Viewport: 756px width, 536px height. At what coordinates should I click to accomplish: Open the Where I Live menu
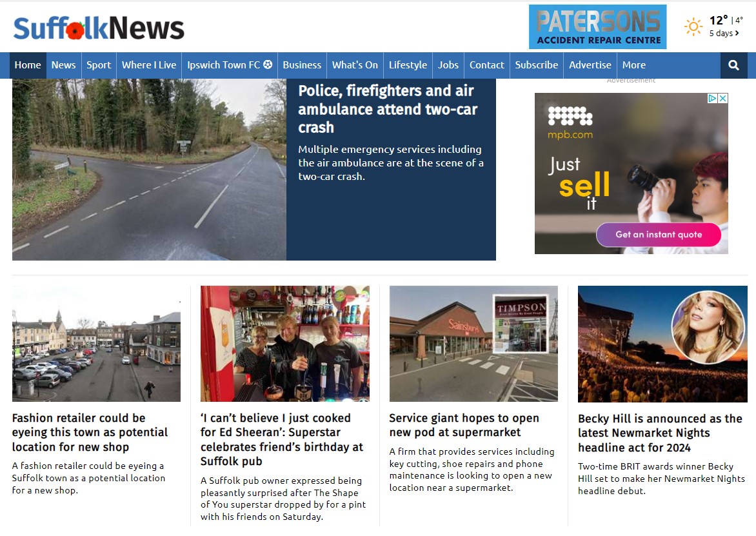tap(149, 65)
